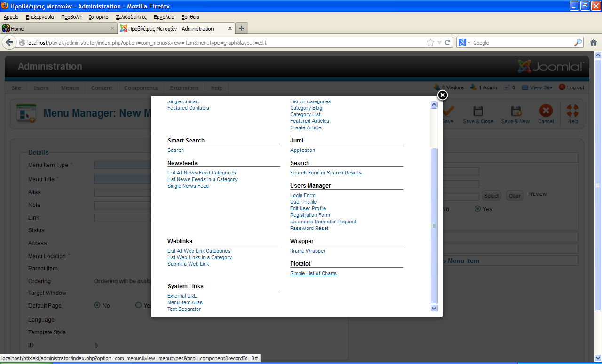This screenshot has height=364, width=602.
Task: Click the View Site link
Action: 537,87
